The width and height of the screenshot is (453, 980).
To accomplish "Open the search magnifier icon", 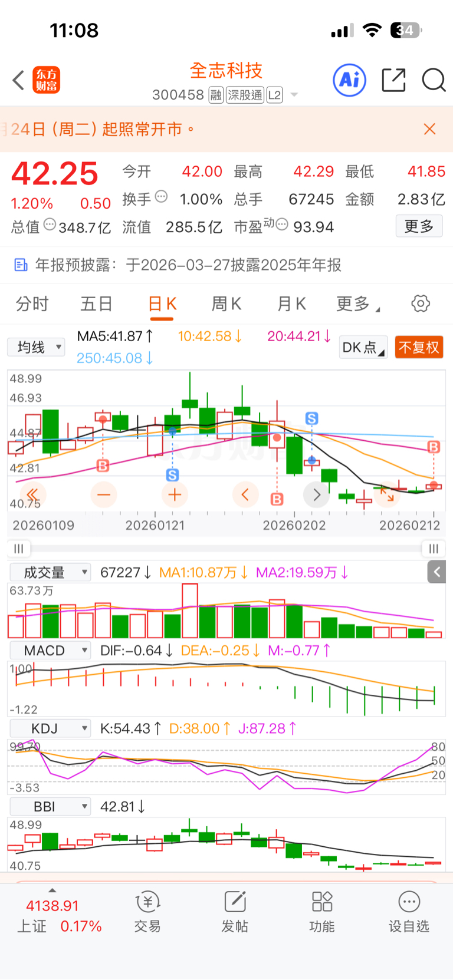I will (x=434, y=80).
